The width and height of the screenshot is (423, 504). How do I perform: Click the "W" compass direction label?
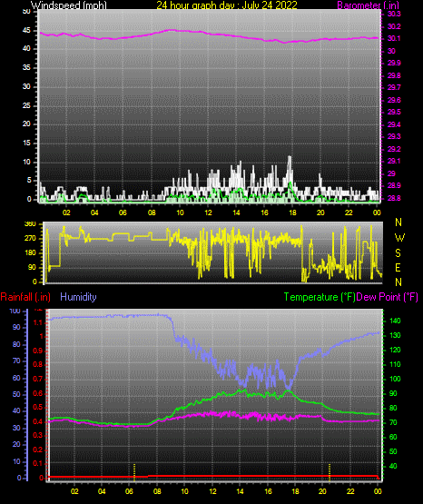click(x=399, y=238)
